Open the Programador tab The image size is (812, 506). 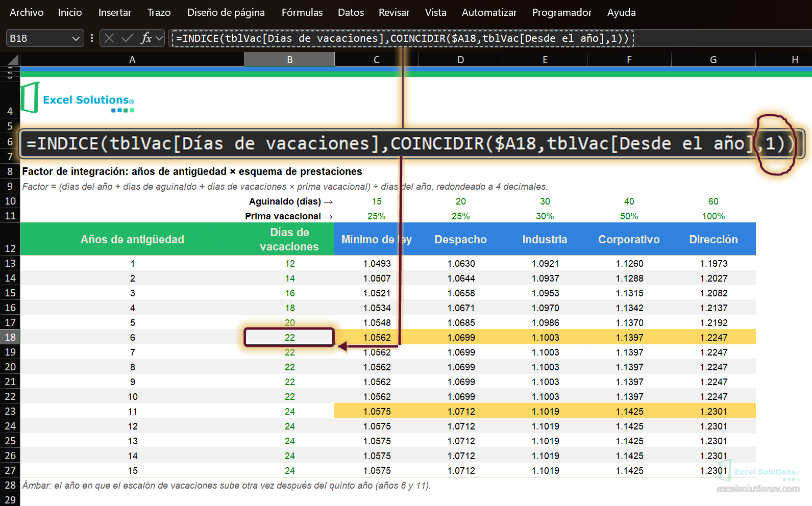[x=562, y=12]
